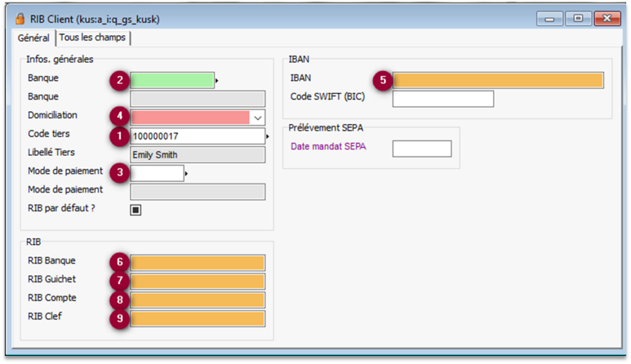Toggle the RIB par défaut checkbox

coord(136,210)
